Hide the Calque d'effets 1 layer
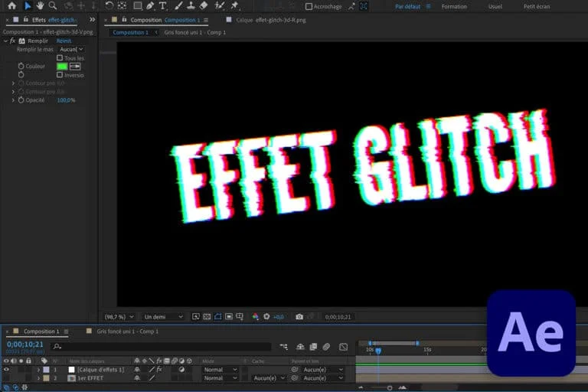 pyautogui.click(x=6, y=370)
